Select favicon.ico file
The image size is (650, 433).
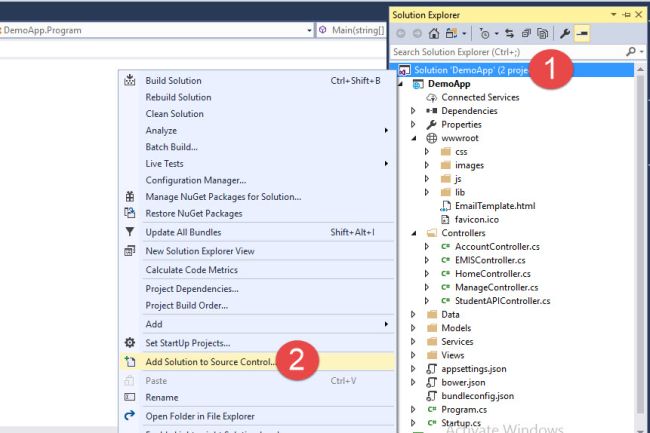(x=477, y=220)
